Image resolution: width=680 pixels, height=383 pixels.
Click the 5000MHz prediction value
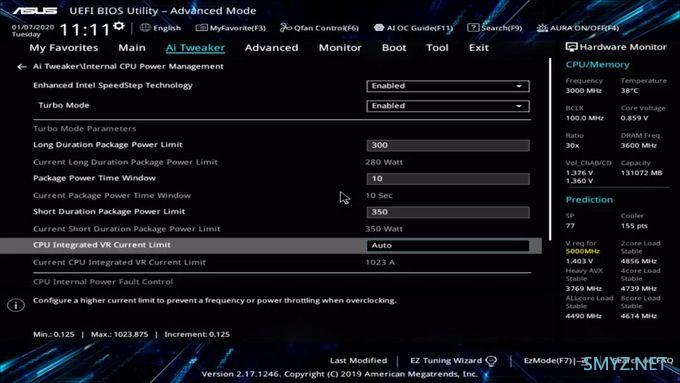582,251
